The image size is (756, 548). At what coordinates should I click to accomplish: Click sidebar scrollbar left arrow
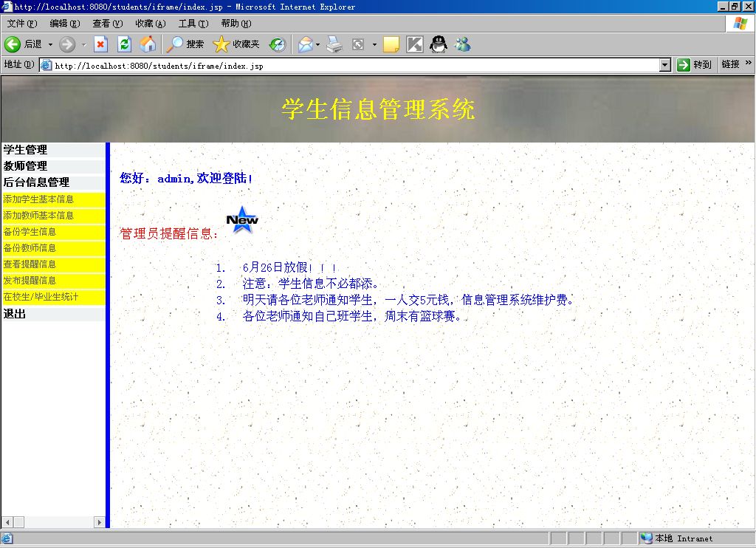[7, 522]
